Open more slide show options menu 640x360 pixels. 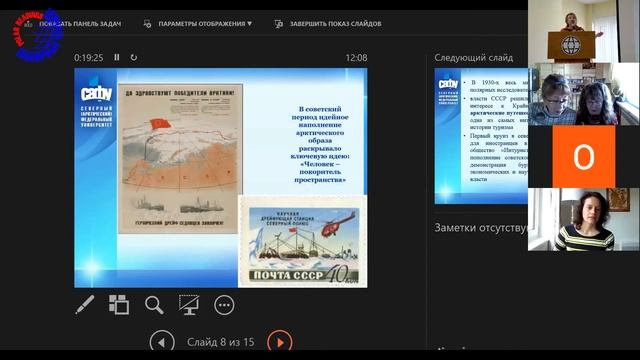point(224,305)
